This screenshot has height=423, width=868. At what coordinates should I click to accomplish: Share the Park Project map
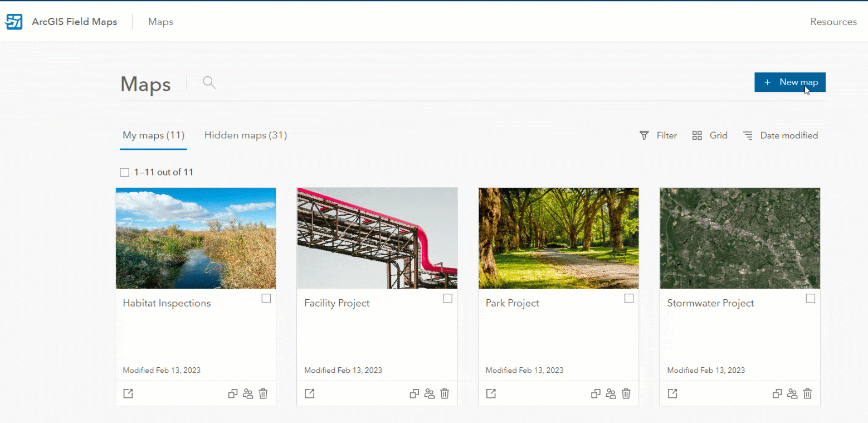coord(611,393)
